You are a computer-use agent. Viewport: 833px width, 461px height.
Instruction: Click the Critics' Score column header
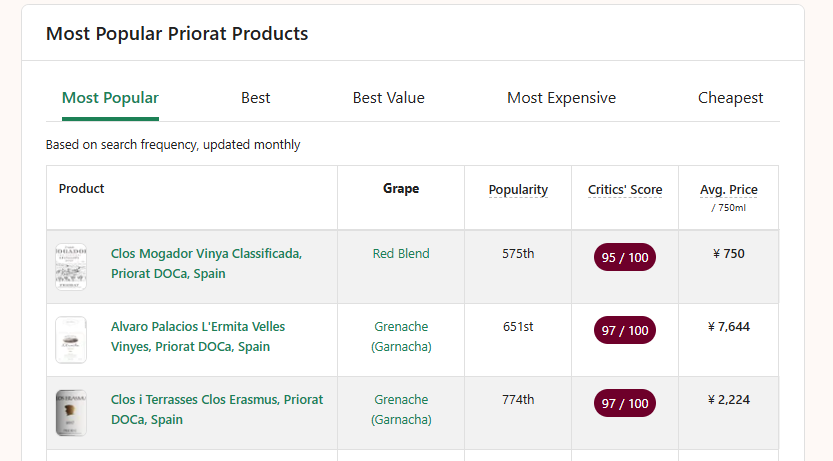coord(625,190)
